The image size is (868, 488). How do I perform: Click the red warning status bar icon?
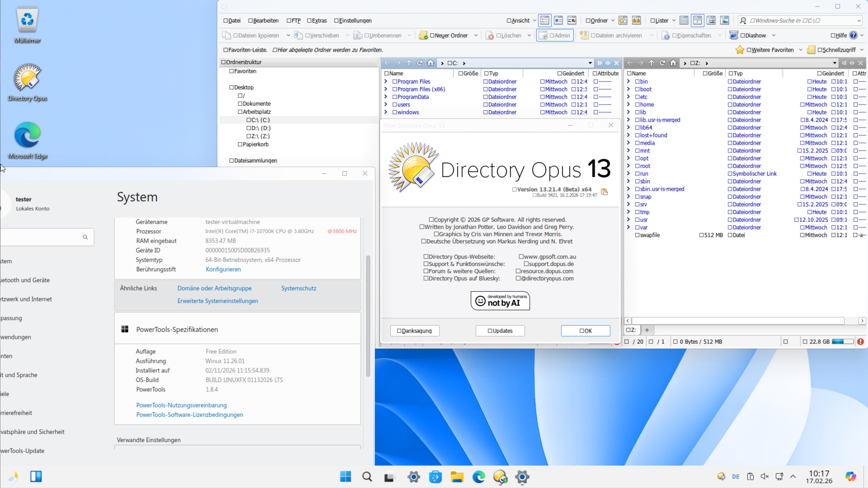(860, 341)
